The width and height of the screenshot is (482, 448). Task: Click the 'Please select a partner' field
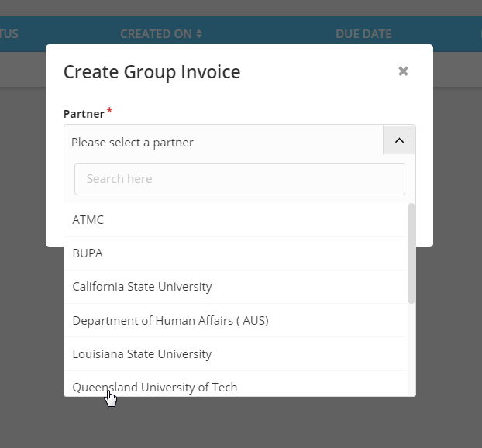point(223,142)
